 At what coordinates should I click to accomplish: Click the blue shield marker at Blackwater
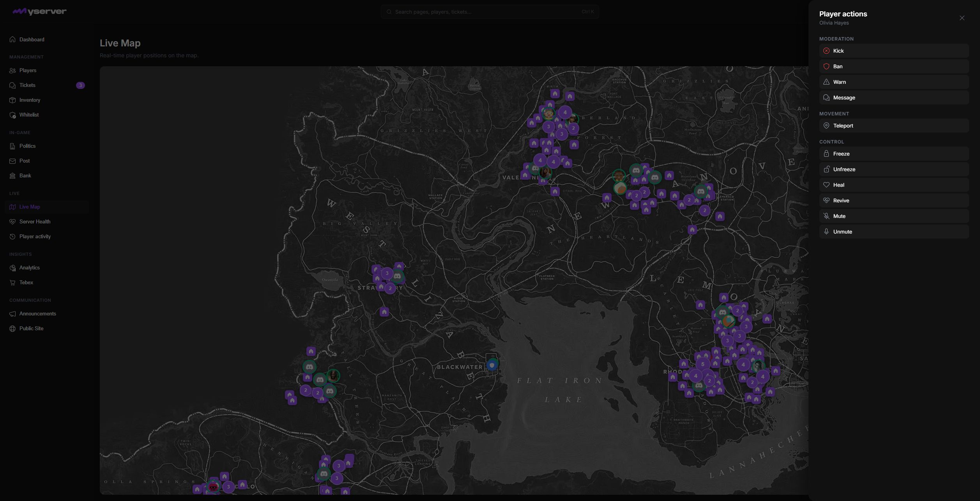click(x=492, y=365)
